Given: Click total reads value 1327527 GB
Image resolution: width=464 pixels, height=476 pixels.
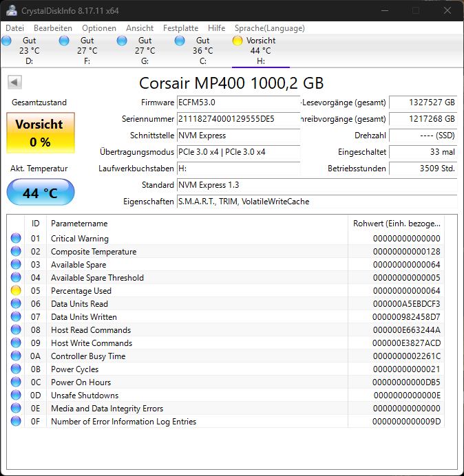Looking at the screenshot, I should coord(423,102).
